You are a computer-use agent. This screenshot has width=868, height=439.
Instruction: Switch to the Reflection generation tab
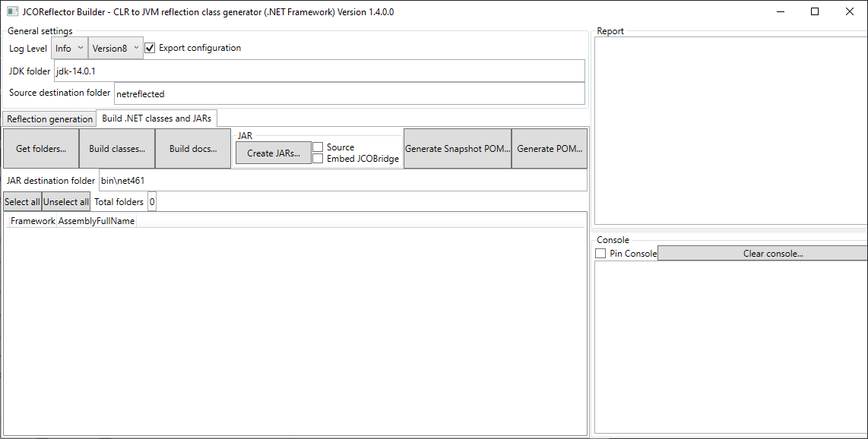(50, 119)
